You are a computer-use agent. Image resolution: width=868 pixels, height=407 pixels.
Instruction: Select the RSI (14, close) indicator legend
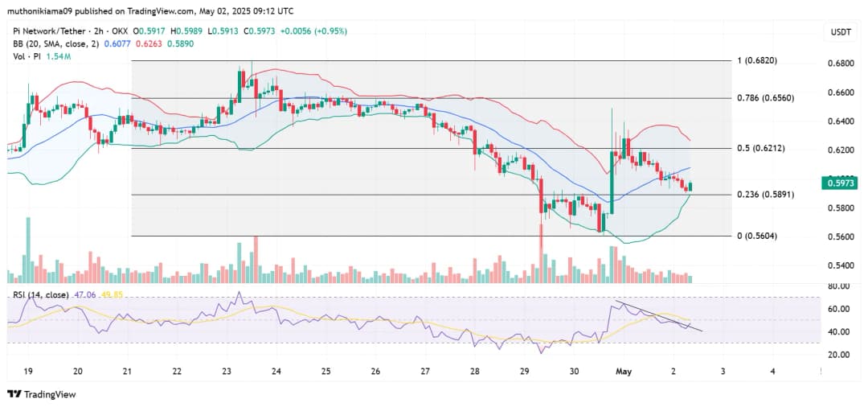click(x=39, y=295)
